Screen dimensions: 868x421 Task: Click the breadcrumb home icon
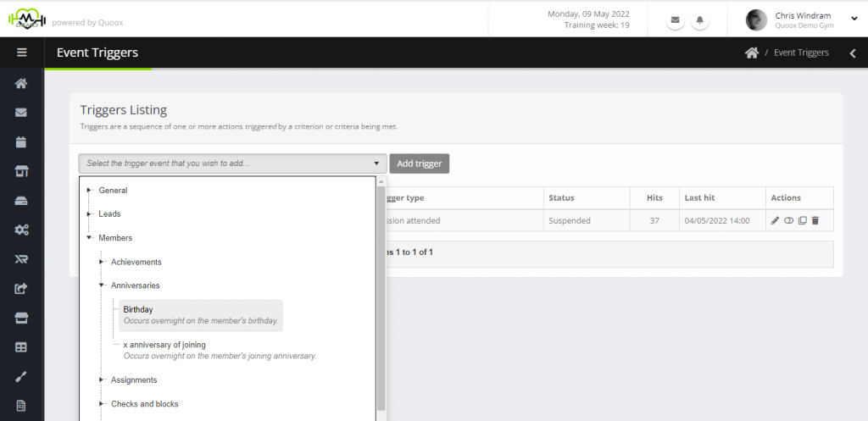click(751, 53)
